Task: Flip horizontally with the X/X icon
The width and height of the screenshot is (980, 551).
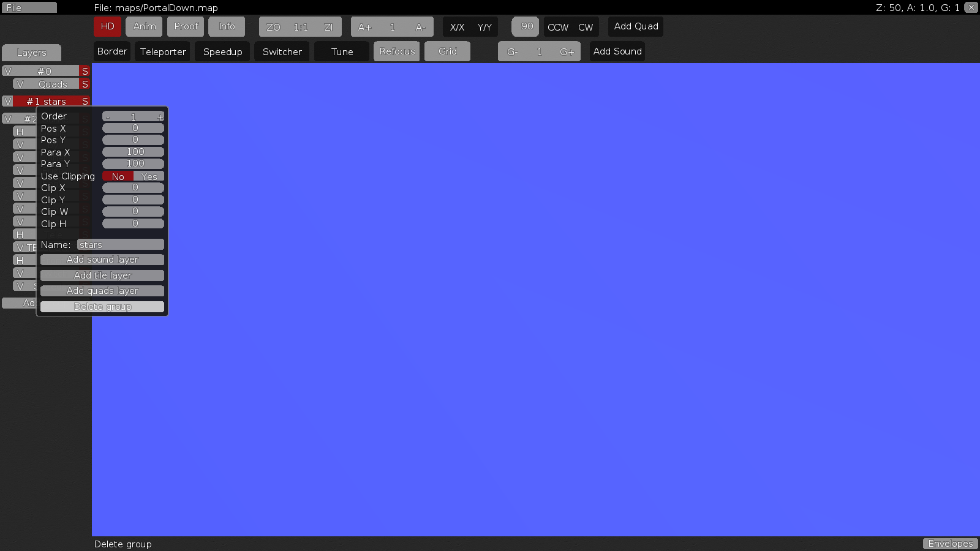Action: (x=457, y=27)
